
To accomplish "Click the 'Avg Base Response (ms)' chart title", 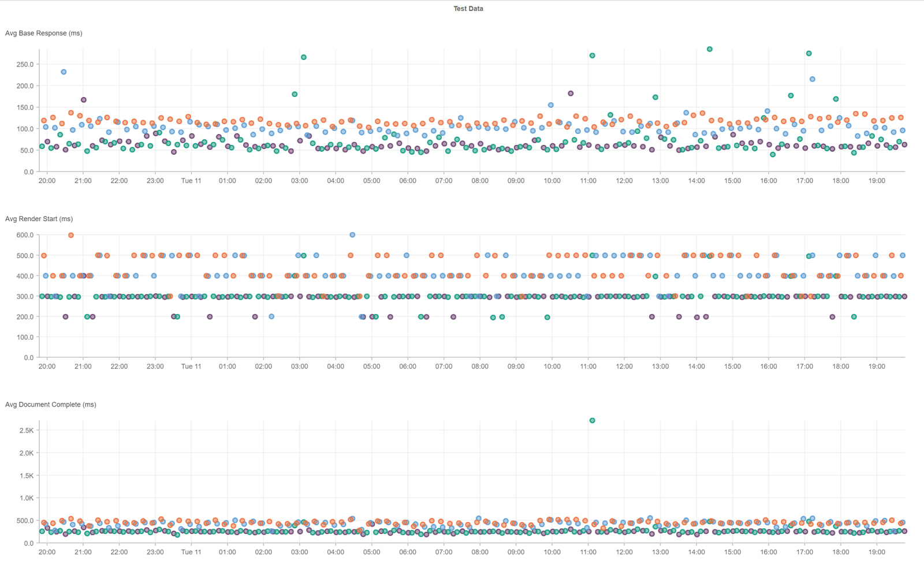I will tap(44, 33).
